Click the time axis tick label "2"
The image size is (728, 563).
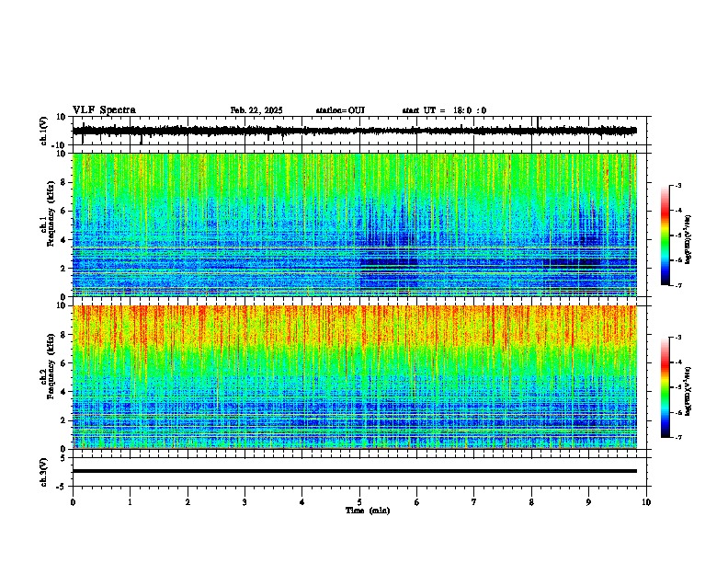pos(188,502)
